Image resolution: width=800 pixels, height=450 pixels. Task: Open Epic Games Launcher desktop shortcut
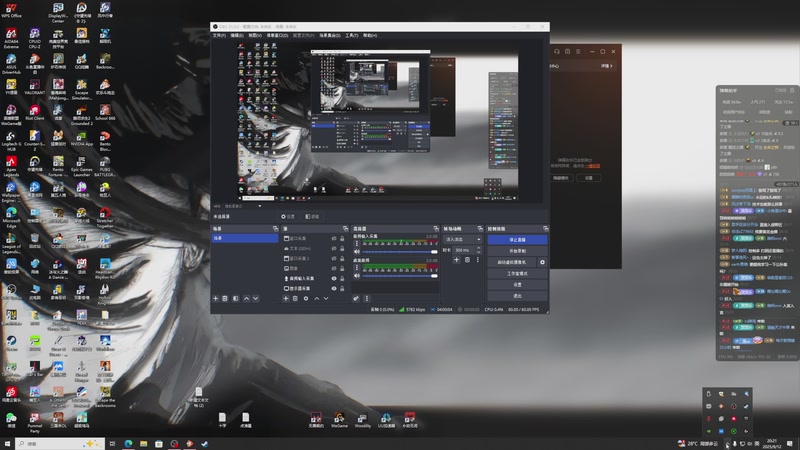click(x=81, y=166)
